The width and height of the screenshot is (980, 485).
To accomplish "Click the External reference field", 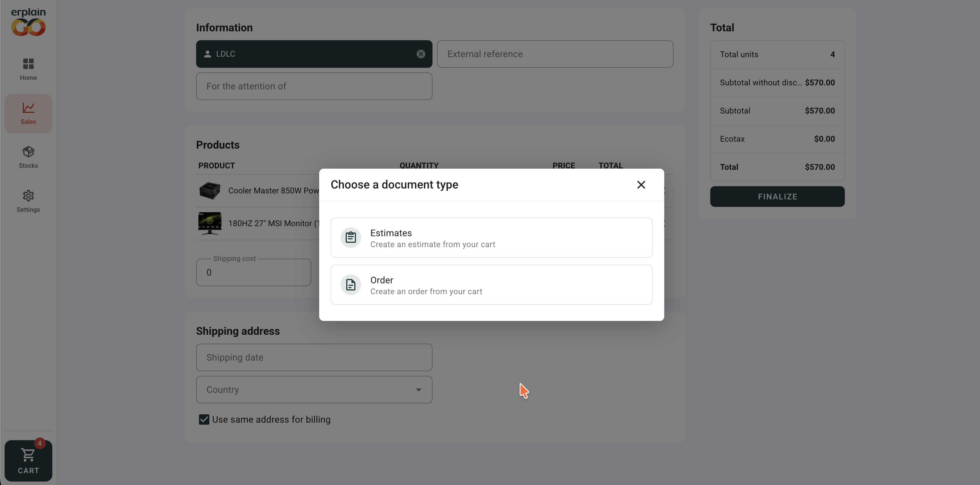I will coord(555,54).
